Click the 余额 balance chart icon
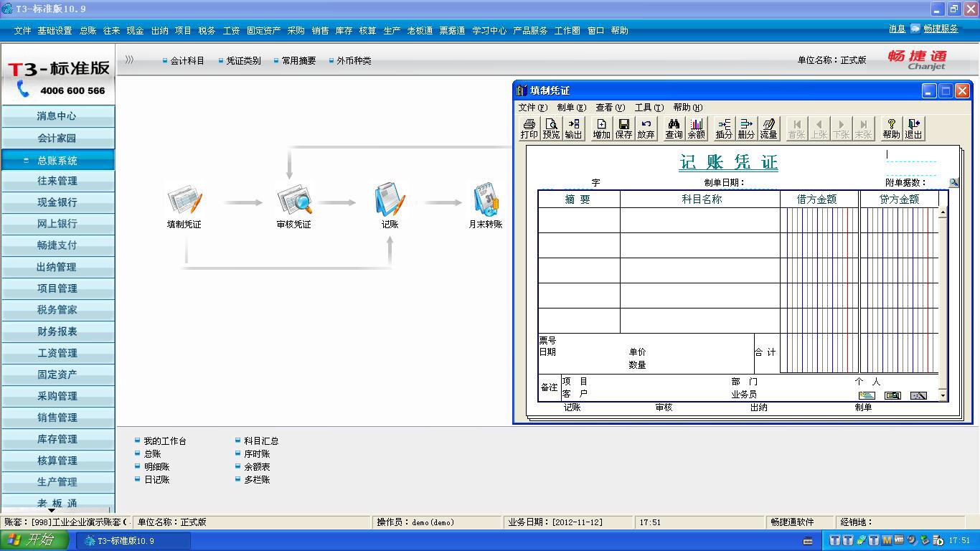 point(696,128)
